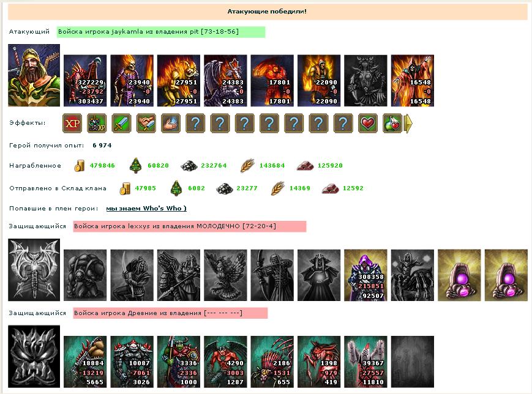Image resolution: width=532 pixels, height=394 pixels.
Task: Open the red heart effect icon
Action: [x=367, y=123]
